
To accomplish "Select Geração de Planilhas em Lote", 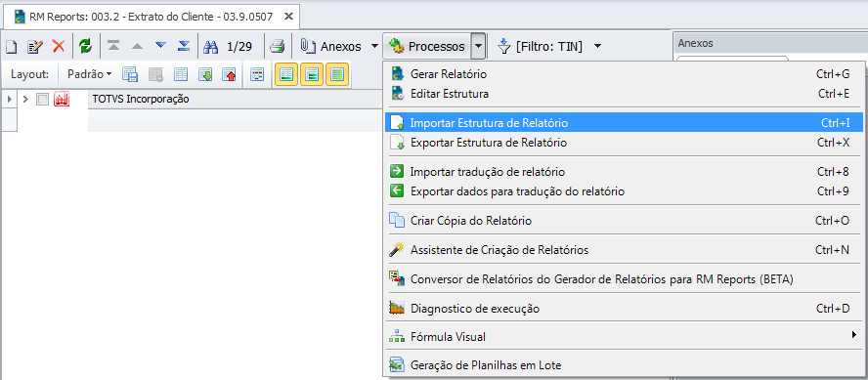I will 624,365.
